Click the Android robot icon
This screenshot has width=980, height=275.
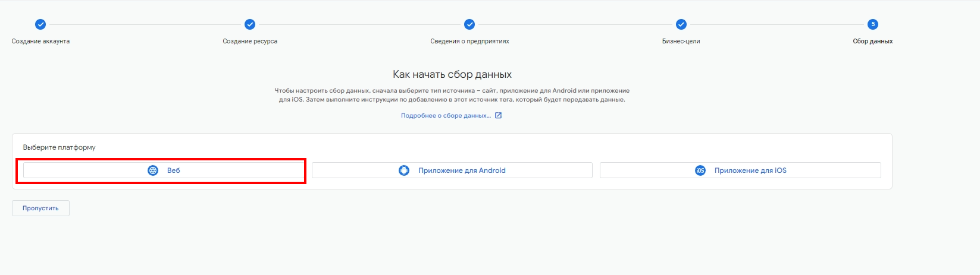click(x=404, y=170)
